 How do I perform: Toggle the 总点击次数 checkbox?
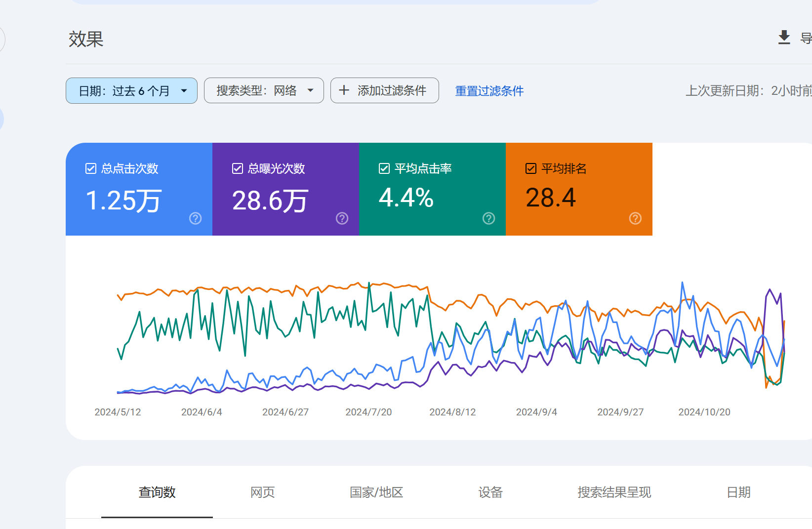(91, 168)
